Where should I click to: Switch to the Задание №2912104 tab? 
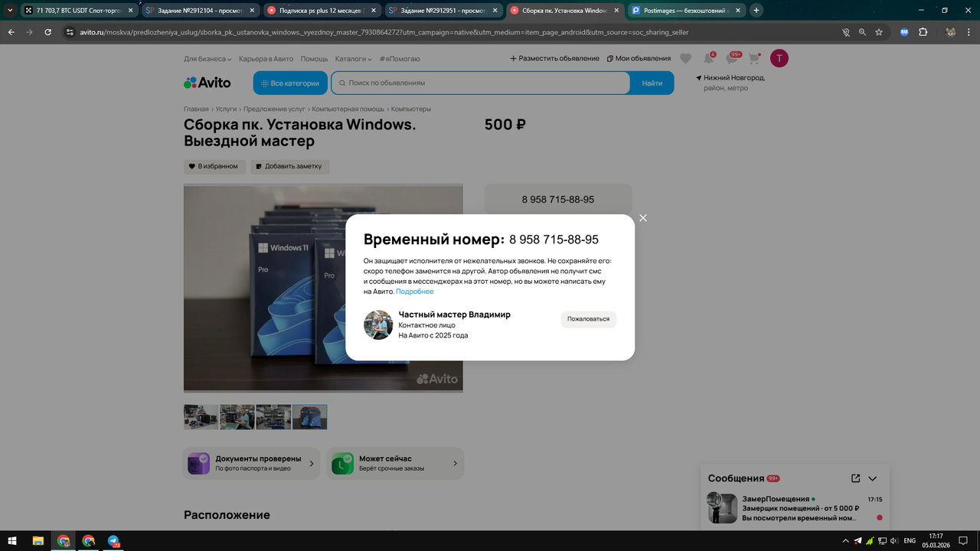(199, 11)
